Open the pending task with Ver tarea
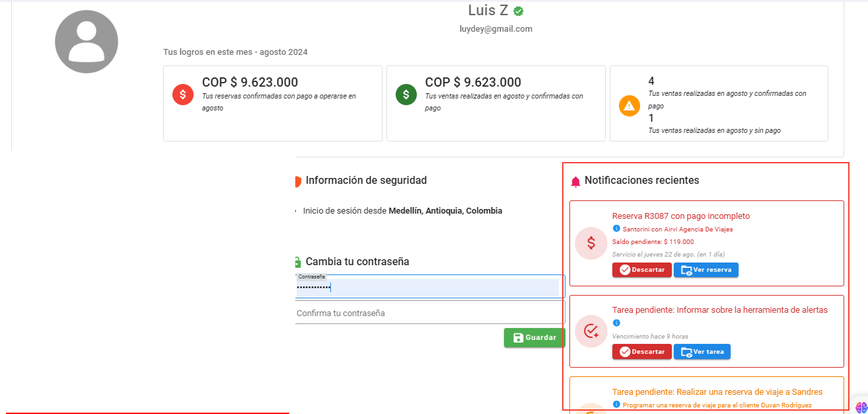The height and width of the screenshot is (414, 868). [x=702, y=352]
